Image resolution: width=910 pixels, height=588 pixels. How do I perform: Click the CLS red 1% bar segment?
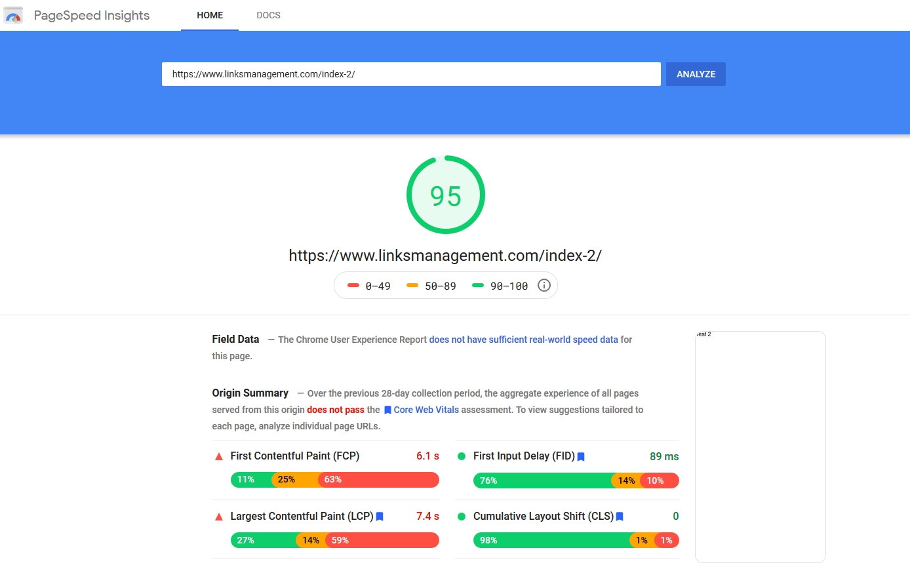tap(667, 540)
